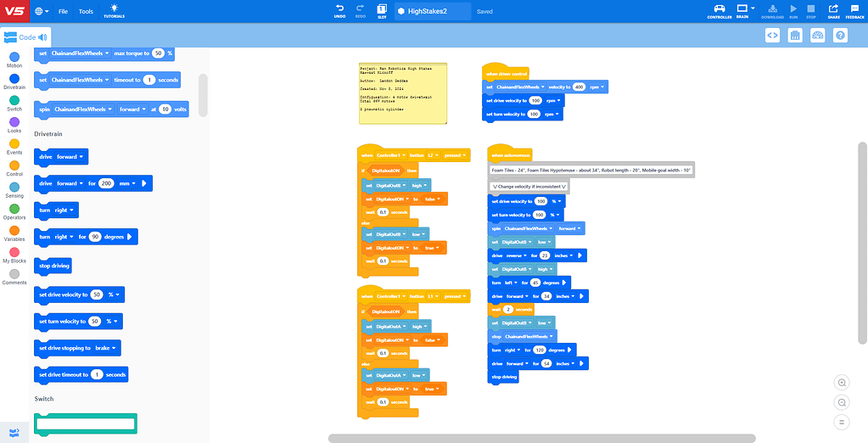Open the language globe dropdown
This screenshot has height=443, width=868.
42,12
